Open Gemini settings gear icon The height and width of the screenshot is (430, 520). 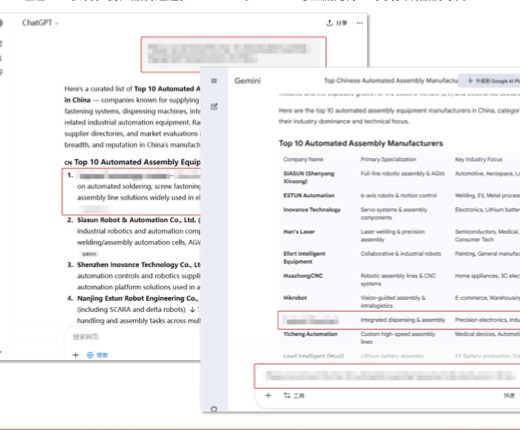point(214,409)
